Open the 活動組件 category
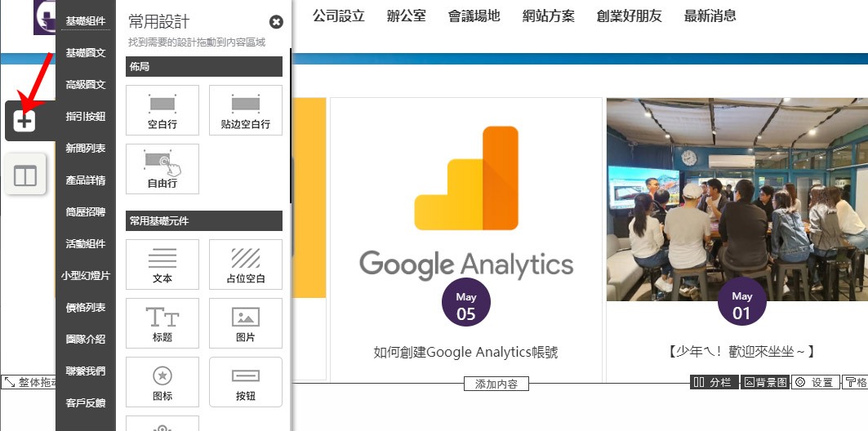Viewport: 868px width, 431px height. (x=85, y=244)
